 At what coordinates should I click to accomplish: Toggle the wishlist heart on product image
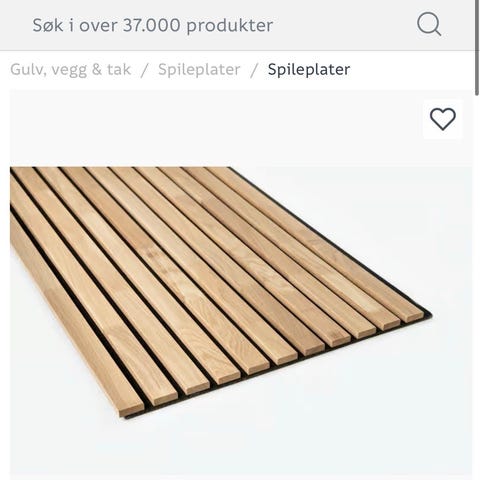443,119
